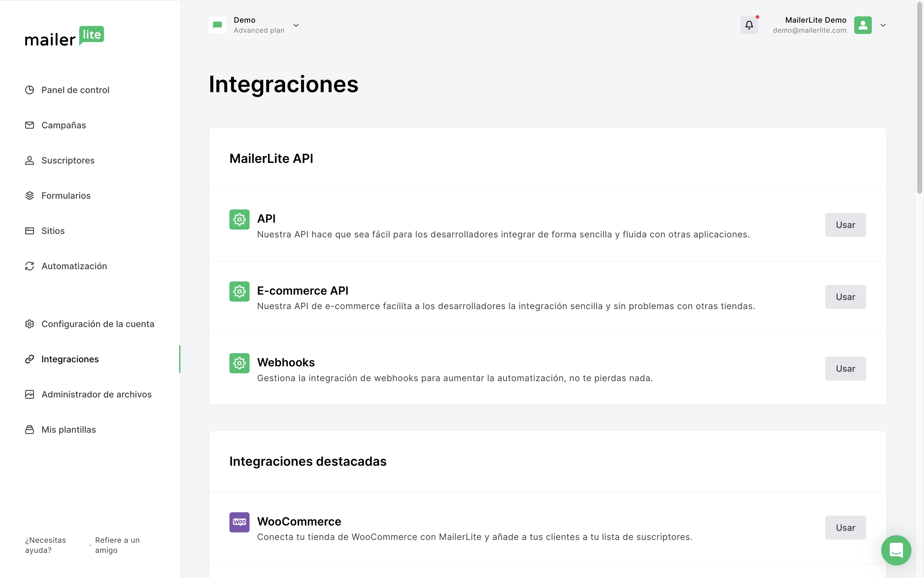Navigate to Suscriptores page
This screenshot has height=578, width=924.
point(68,160)
